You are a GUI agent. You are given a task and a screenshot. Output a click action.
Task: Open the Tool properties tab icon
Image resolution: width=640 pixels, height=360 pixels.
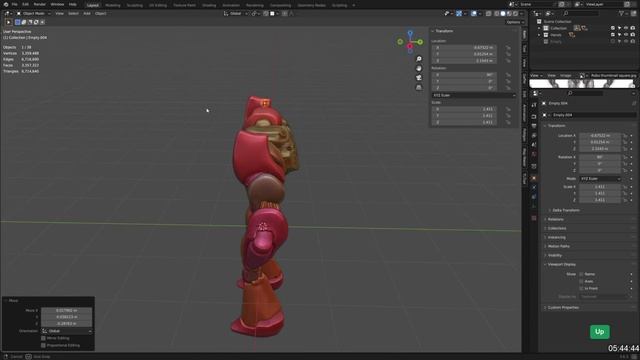point(534,105)
